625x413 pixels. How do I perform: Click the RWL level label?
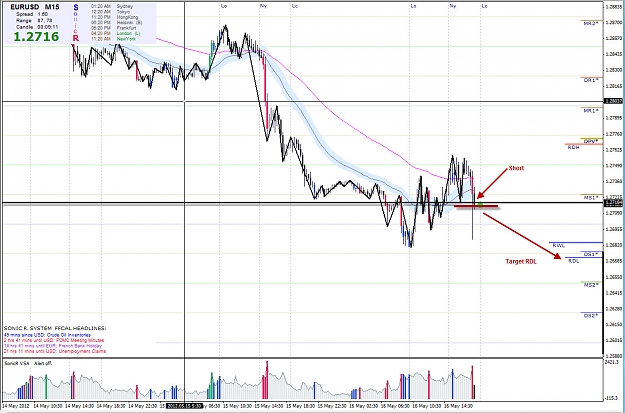click(559, 246)
